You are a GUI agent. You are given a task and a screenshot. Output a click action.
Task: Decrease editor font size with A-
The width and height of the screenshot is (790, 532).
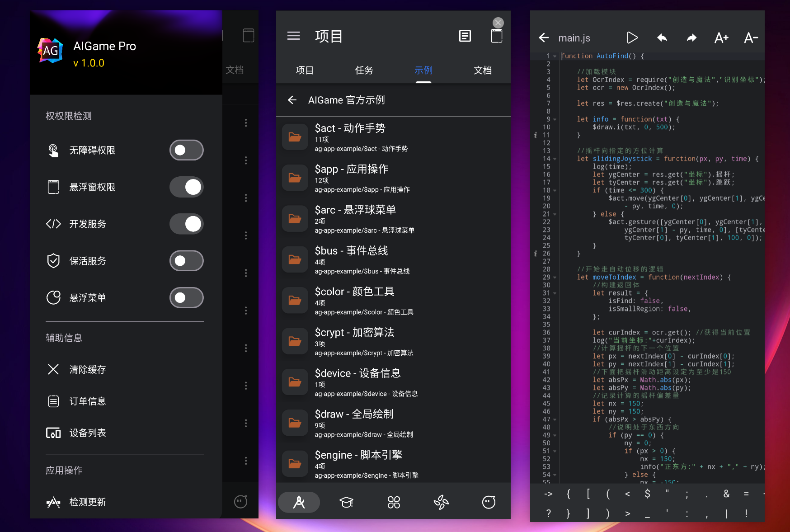(751, 38)
